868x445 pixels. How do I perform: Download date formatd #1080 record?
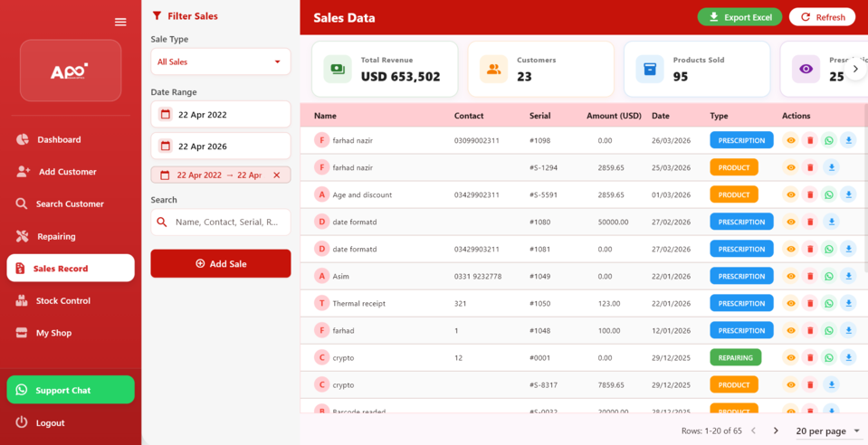831,222
